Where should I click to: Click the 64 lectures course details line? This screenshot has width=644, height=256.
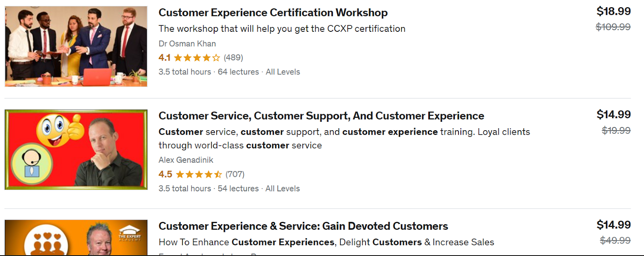point(238,72)
